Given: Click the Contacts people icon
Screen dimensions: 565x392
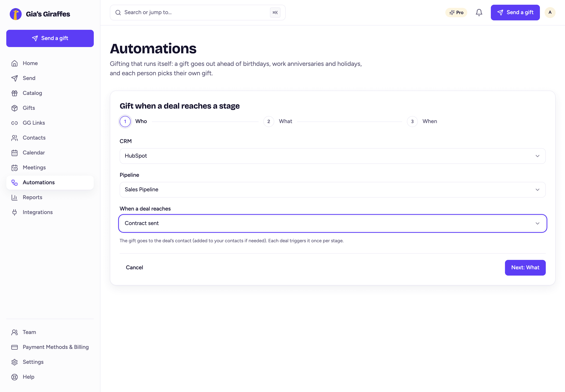Looking at the screenshot, I should 15,138.
